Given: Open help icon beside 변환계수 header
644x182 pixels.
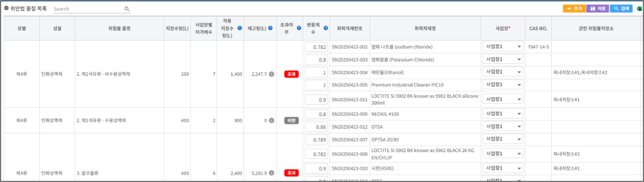Looking at the screenshot, I should 326,28.
